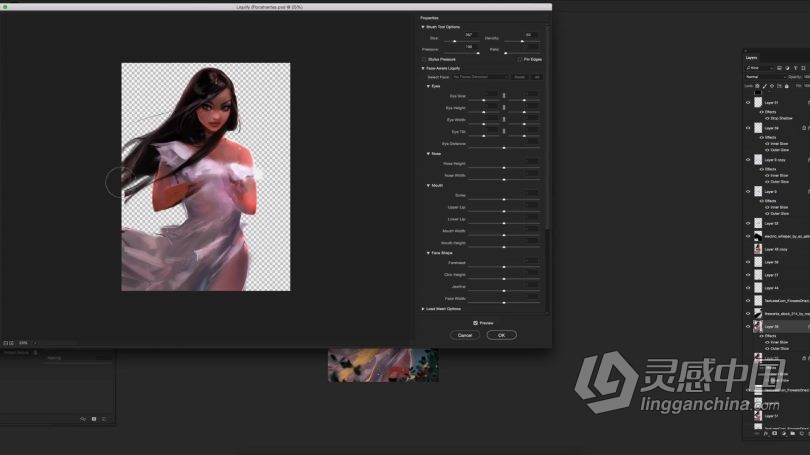Switch to the Layers panel tab
Screen dimensions: 810x455
(752, 57)
